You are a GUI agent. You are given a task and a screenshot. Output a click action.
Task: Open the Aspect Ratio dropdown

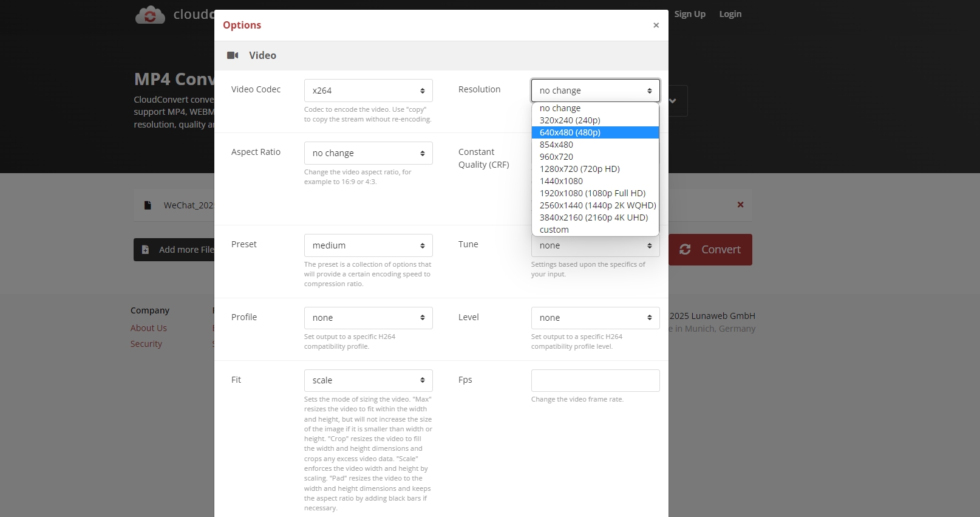(369, 153)
